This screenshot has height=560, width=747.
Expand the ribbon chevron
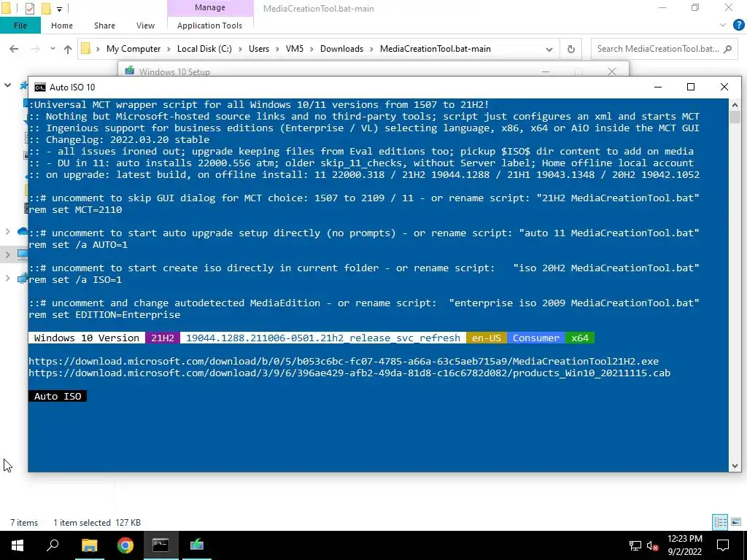[723, 26]
